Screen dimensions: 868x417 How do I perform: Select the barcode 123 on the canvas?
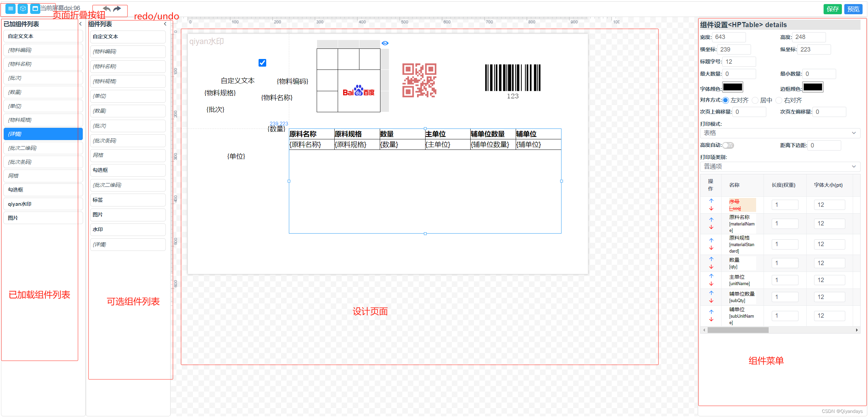(513, 82)
